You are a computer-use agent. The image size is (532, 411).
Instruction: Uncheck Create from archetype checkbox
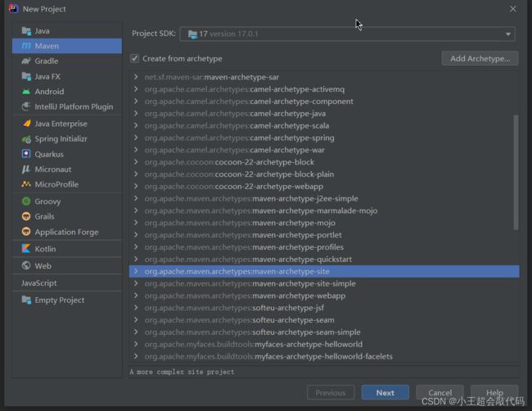[135, 58]
